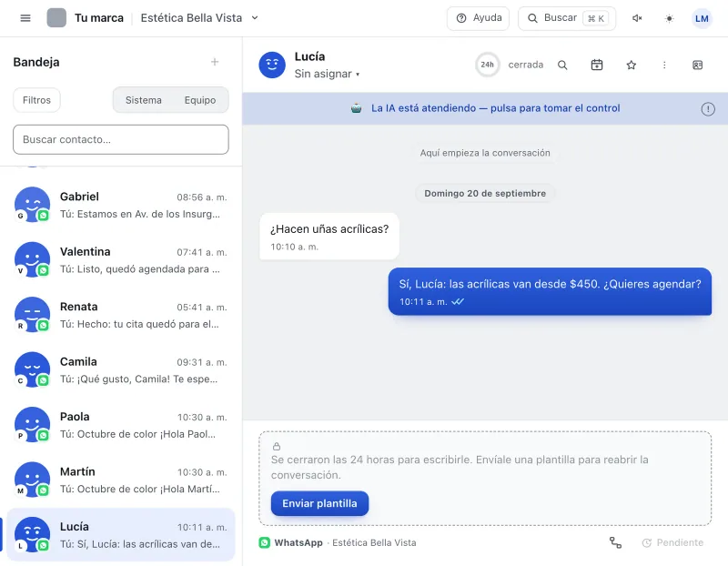Viewport: 728px width, 566px height.
Task: Click the Estética Bella Vista footer label
Action: [x=374, y=542]
